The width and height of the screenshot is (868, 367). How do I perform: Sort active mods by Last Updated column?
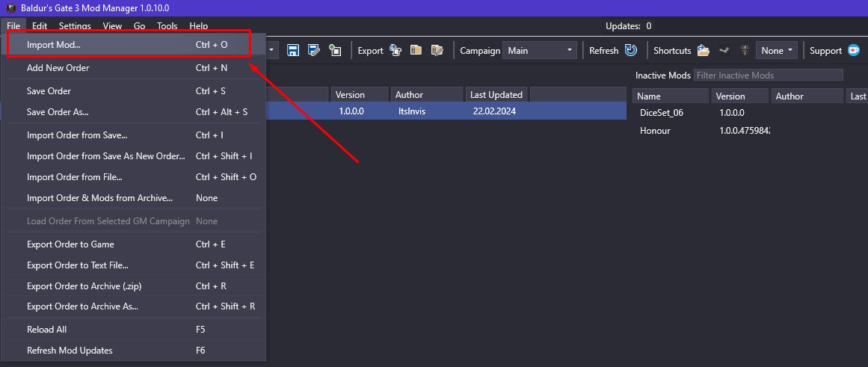click(x=497, y=95)
